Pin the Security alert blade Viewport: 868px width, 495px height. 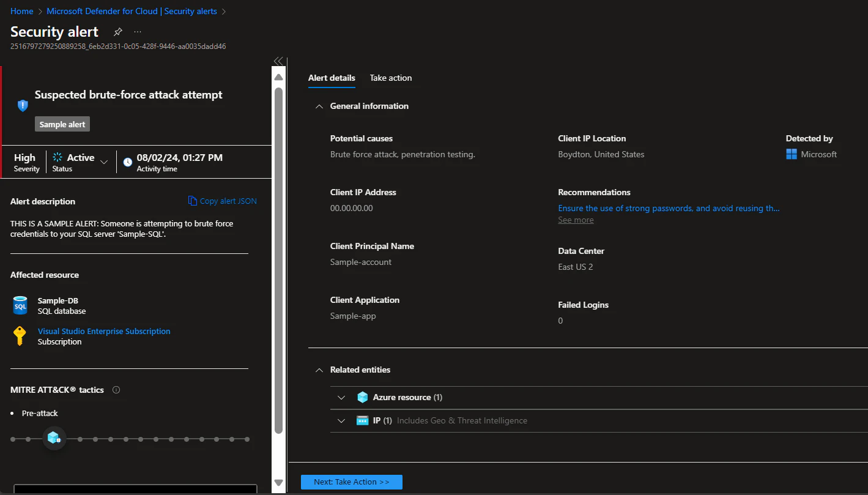point(118,32)
